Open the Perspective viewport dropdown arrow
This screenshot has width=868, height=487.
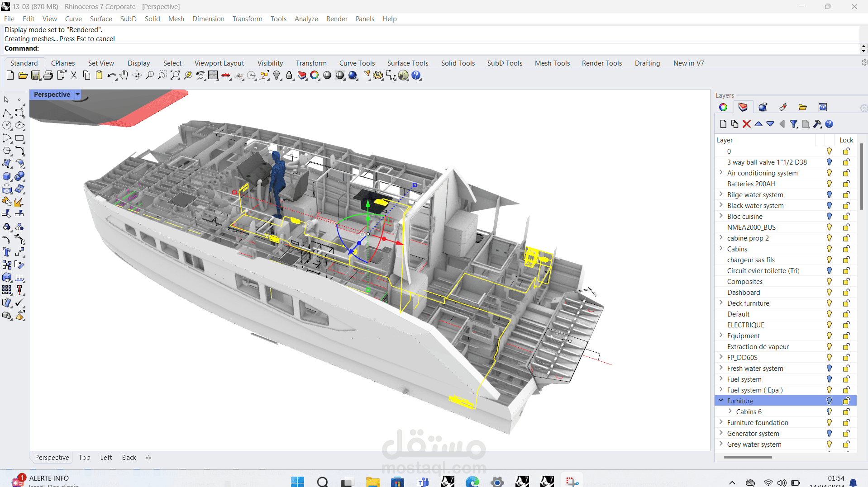78,95
